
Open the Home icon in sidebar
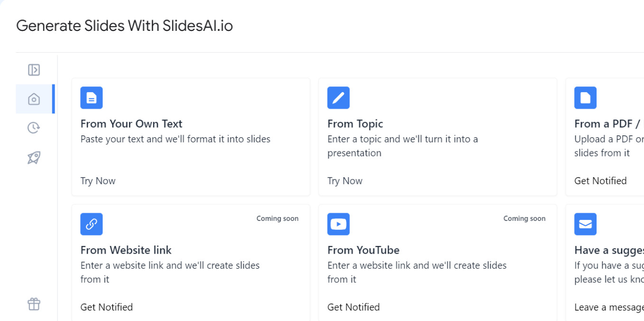pyautogui.click(x=34, y=99)
